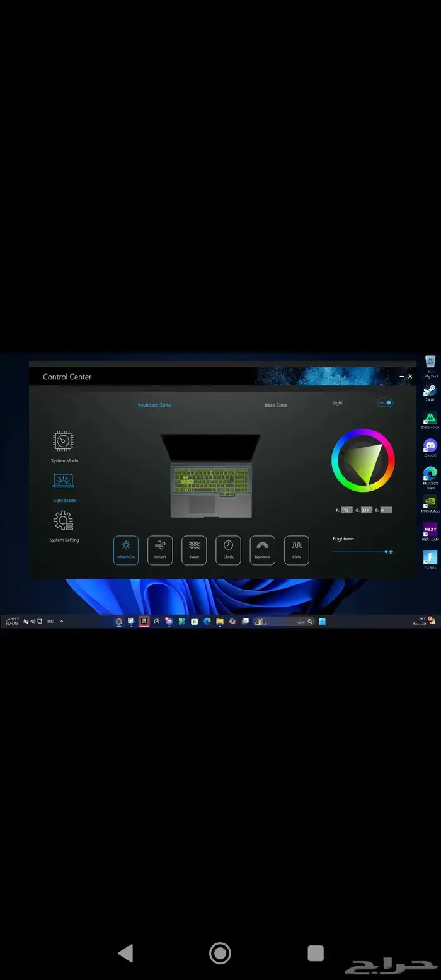Open System Setting gear icon
This screenshot has height=980, width=441.
63,521
